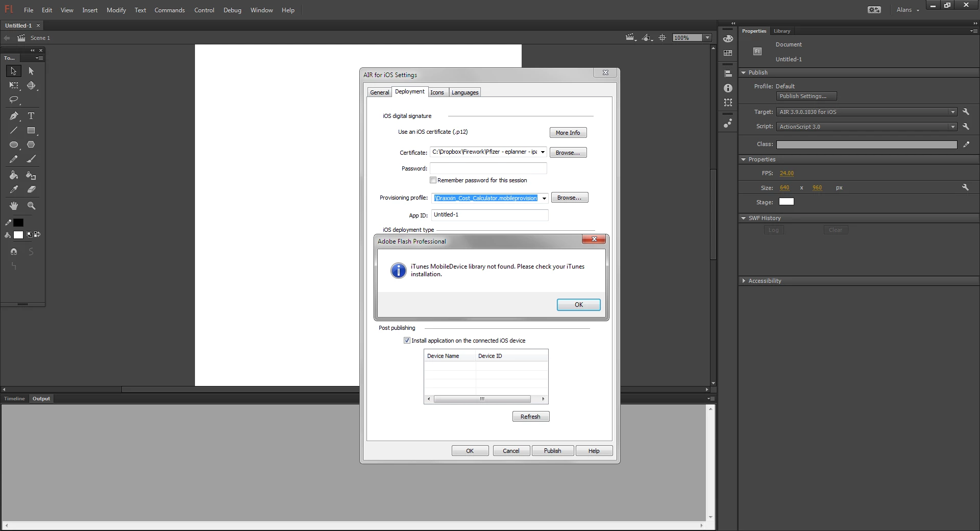The image size is (980, 531).
Task: Open the Modify menu
Action: click(116, 10)
